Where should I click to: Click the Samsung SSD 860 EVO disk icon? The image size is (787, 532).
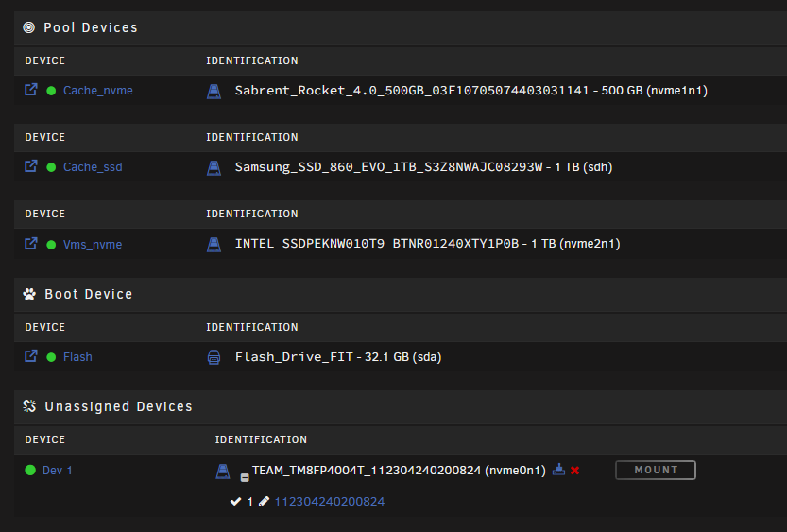pos(214,167)
